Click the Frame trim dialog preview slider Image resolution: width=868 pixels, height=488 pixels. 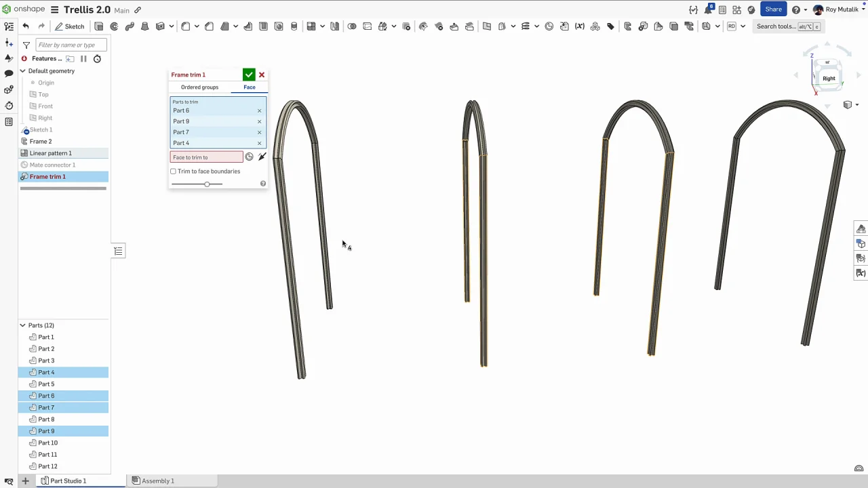[207, 184]
